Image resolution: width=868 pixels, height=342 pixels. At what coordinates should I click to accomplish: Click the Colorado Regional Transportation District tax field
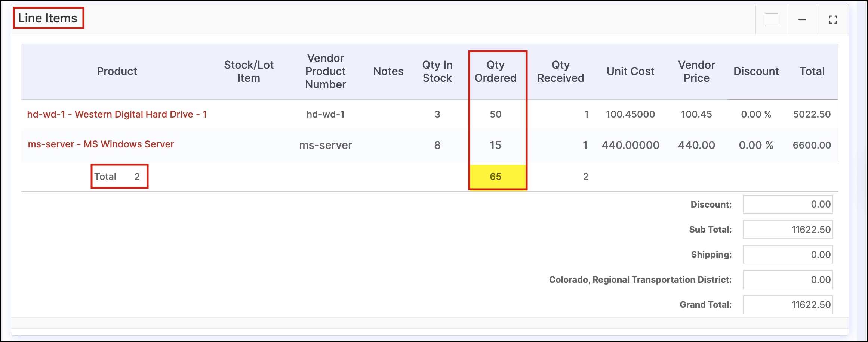(x=788, y=279)
